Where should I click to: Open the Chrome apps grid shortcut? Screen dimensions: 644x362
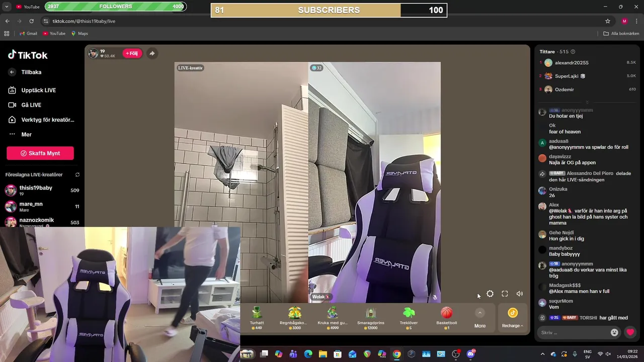[x=7, y=34]
